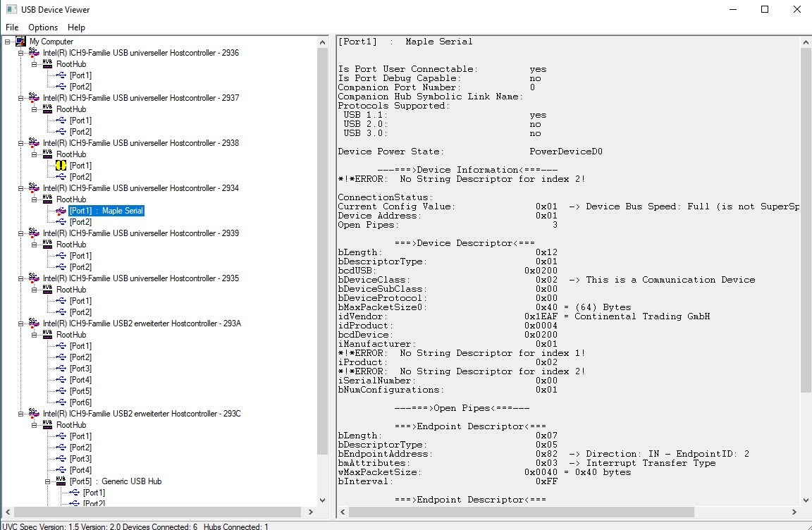Click RootHub icon under controller 2937

tap(48, 109)
